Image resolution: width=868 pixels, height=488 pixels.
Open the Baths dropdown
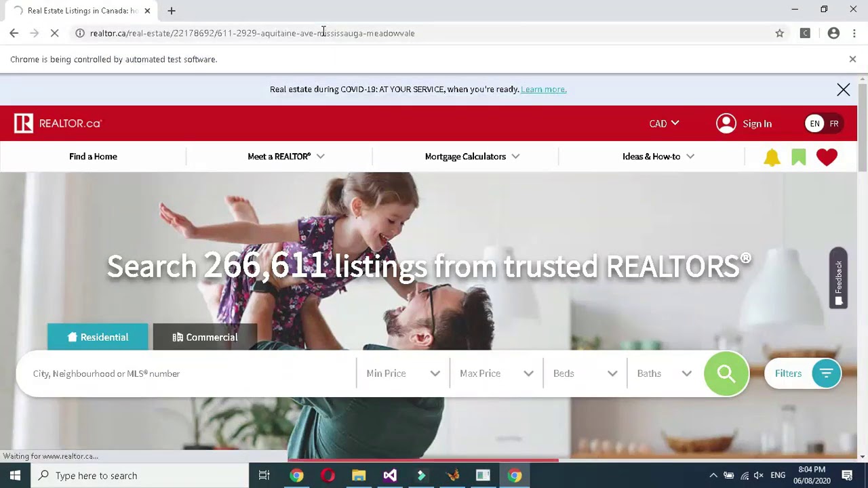click(x=664, y=373)
